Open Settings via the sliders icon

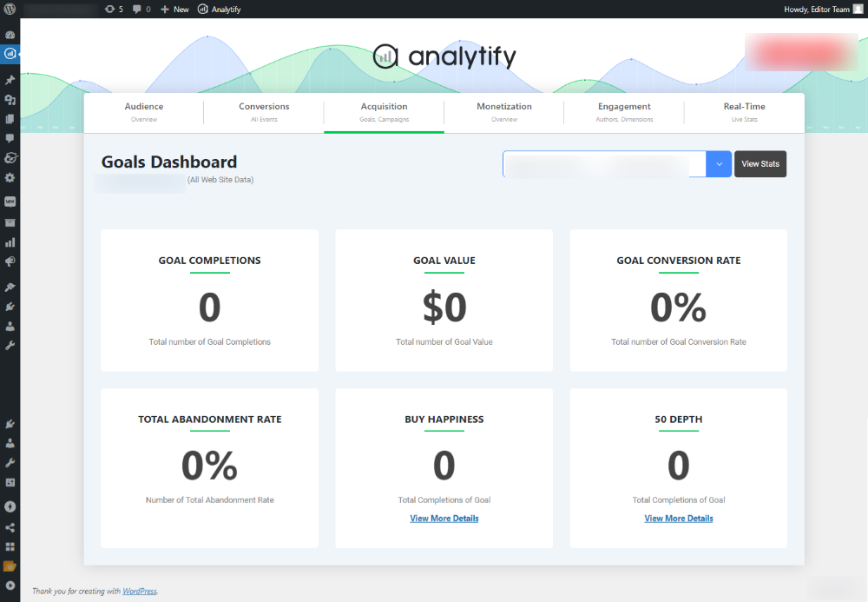[x=10, y=482]
